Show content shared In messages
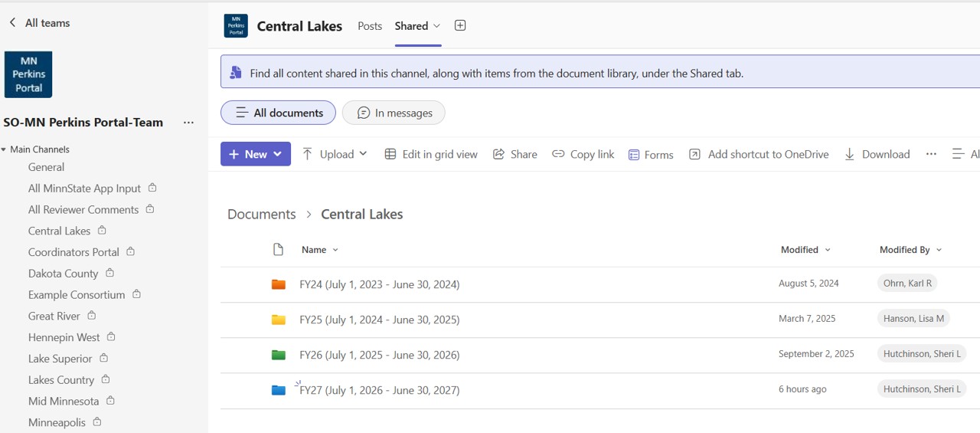This screenshot has width=980, height=433. pyautogui.click(x=394, y=113)
